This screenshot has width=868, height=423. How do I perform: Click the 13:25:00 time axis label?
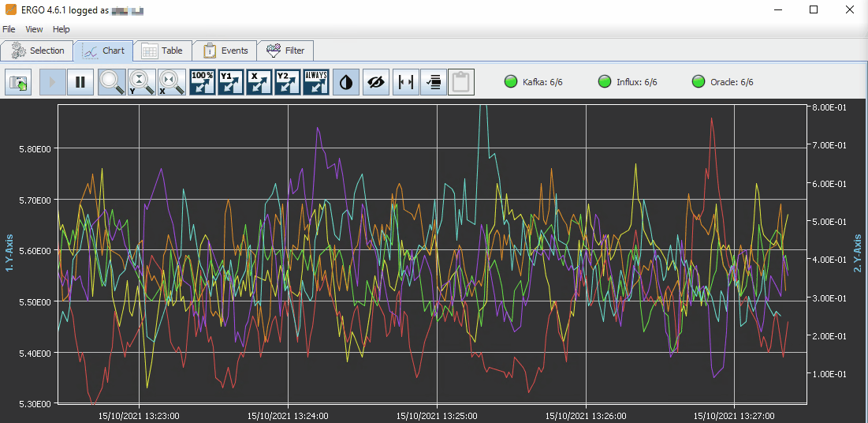437,415
